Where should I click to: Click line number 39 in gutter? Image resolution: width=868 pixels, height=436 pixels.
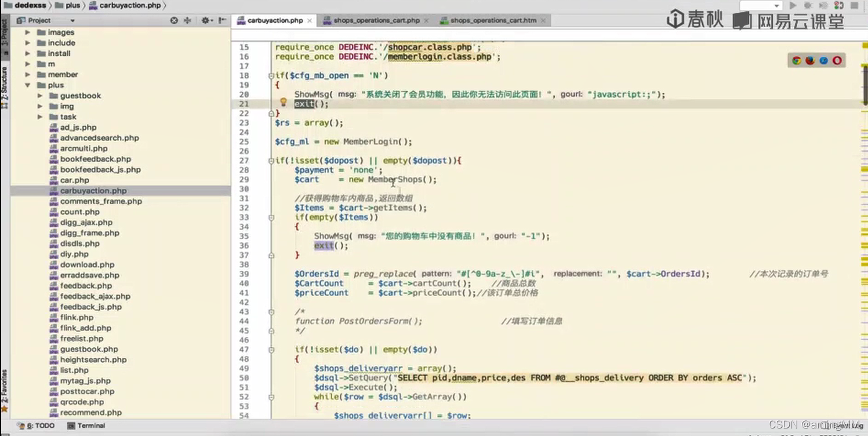click(244, 274)
